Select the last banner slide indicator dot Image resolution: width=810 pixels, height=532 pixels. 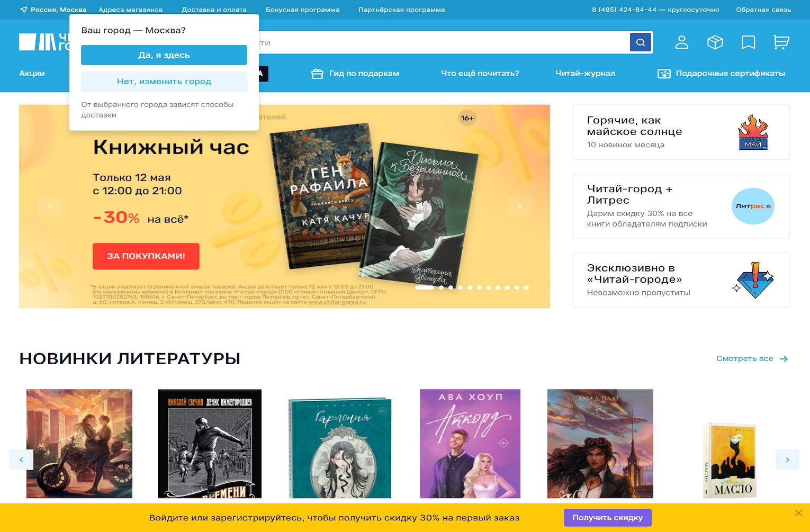pyautogui.click(x=526, y=288)
